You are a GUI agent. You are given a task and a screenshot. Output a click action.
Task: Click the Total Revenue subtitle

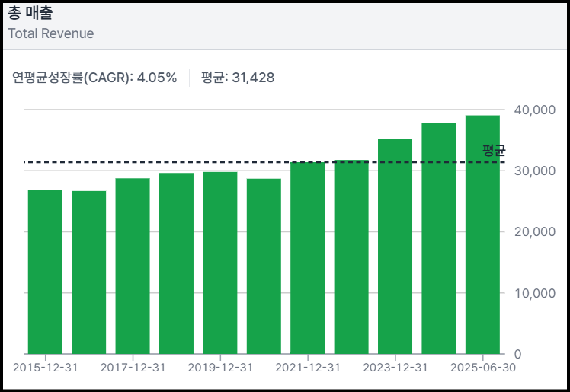pyautogui.click(x=50, y=33)
